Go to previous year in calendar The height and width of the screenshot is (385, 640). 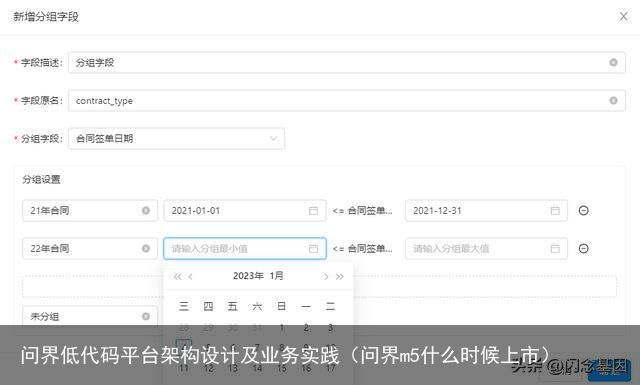[x=177, y=276]
